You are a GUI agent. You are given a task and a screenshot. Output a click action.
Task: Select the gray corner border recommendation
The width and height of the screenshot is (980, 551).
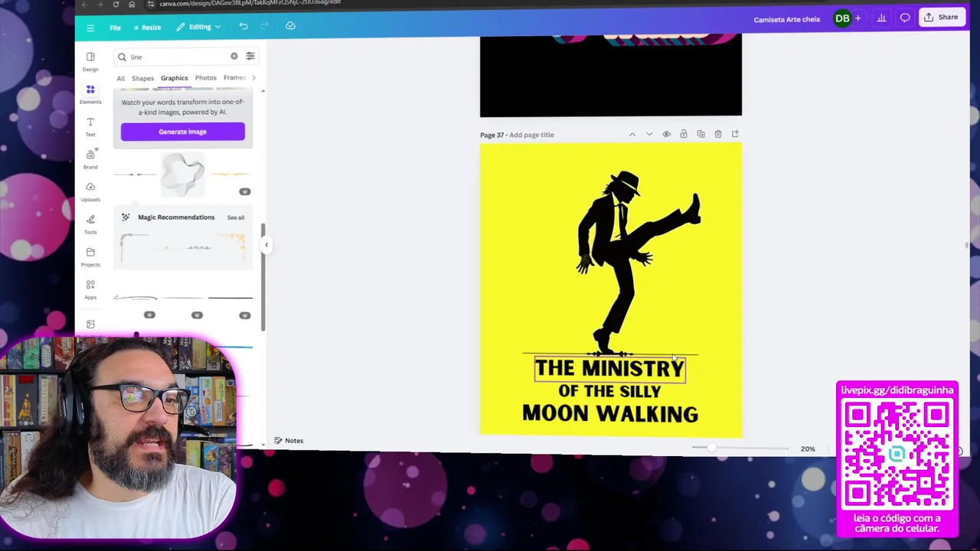pyautogui.click(x=134, y=247)
